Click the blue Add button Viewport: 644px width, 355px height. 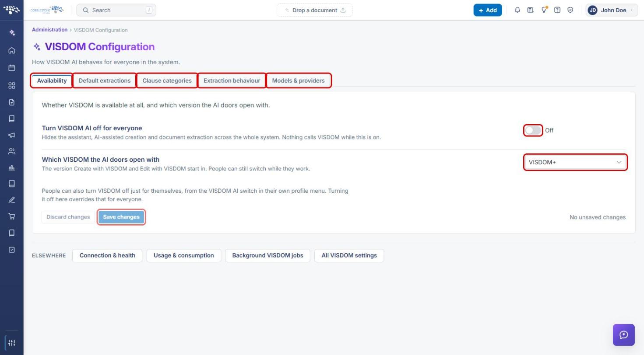click(488, 10)
